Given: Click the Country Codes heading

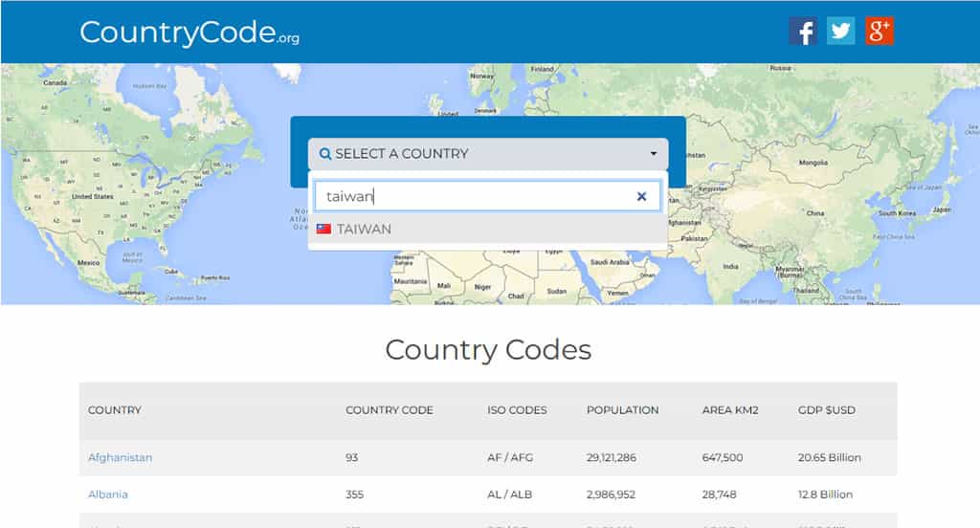Looking at the screenshot, I should point(488,350).
